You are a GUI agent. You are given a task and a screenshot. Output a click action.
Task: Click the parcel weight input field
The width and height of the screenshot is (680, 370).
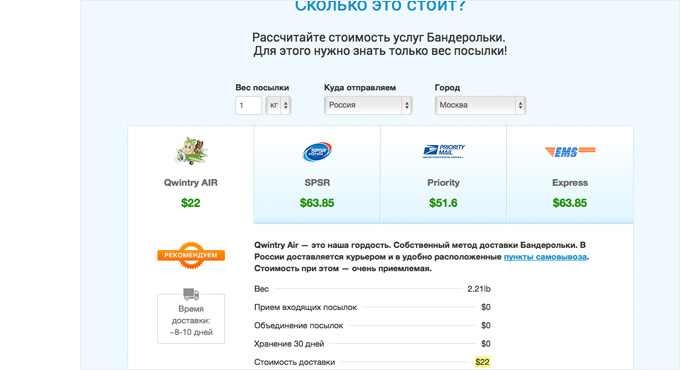click(x=248, y=105)
